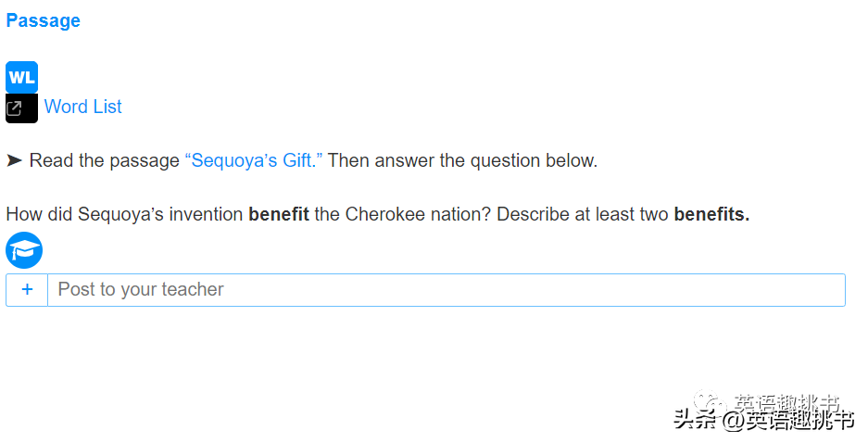Click the bold word "benefit" in the question
The width and height of the screenshot is (868, 443).
(x=279, y=214)
